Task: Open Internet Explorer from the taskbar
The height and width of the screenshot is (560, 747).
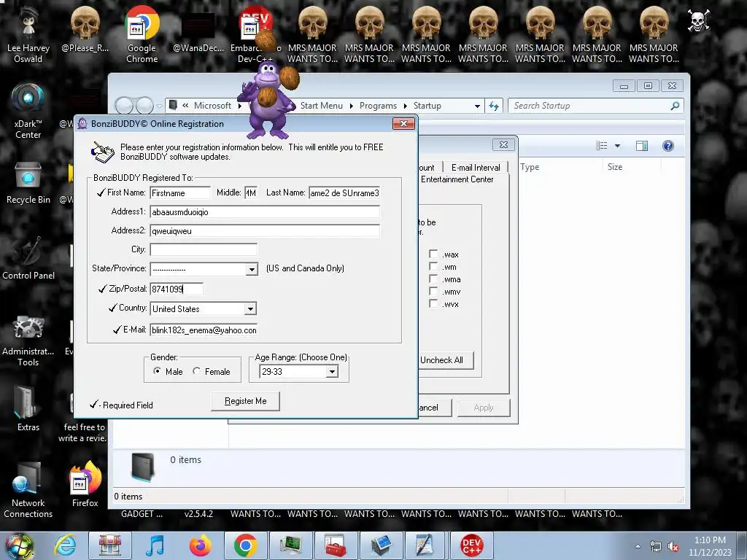Action: pos(66,545)
